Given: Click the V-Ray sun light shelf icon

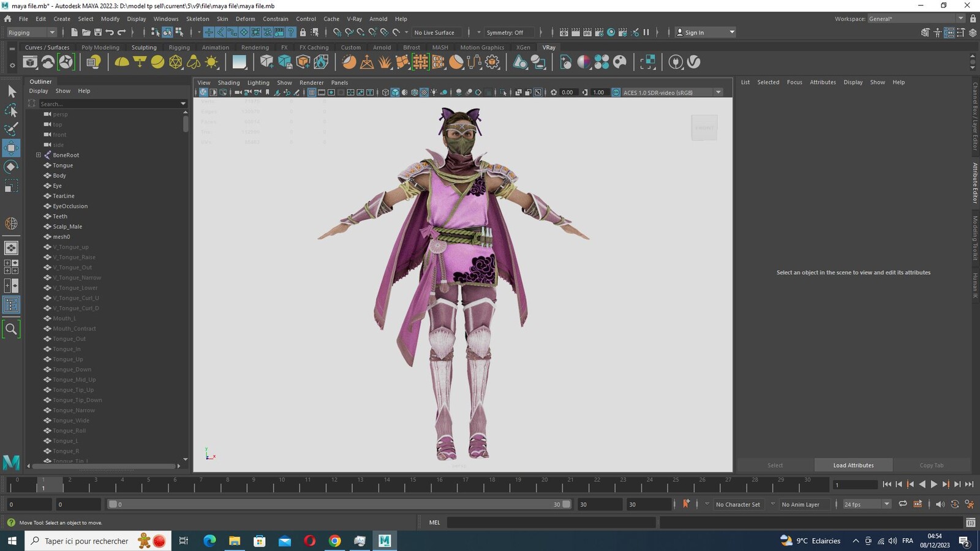Looking at the screenshot, I should pos(211,62).
